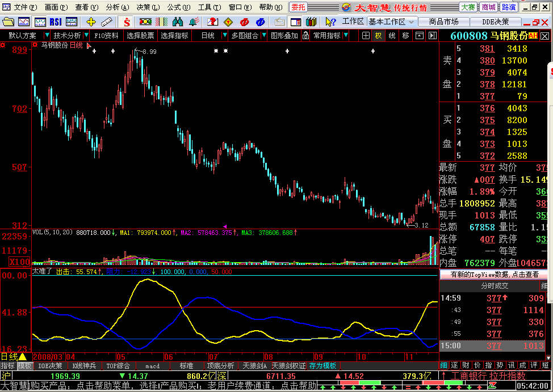The image size is (553, 392).
Task: Click the K-line chart toolbar icon
Action: pyautogui.click(x=40, y=22)
